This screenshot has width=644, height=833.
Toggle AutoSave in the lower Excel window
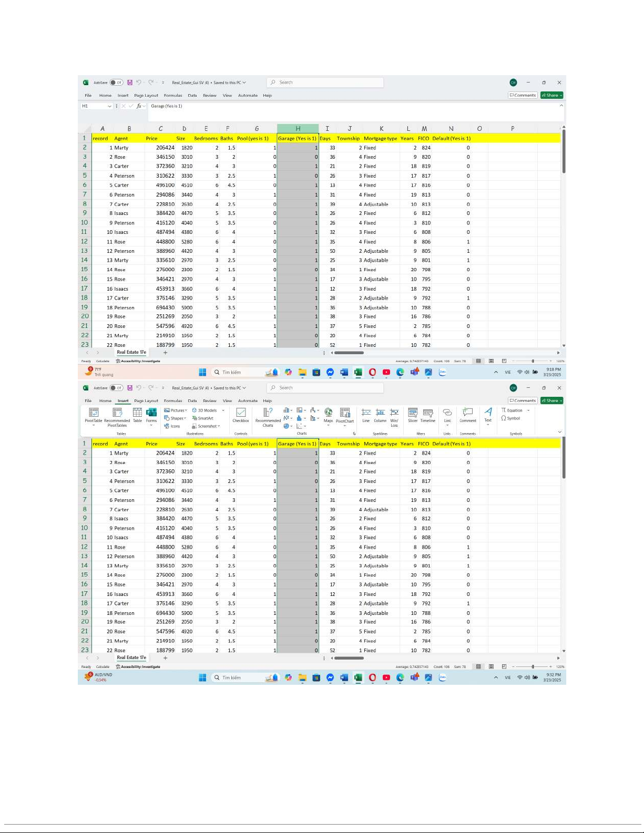[116, 388]
